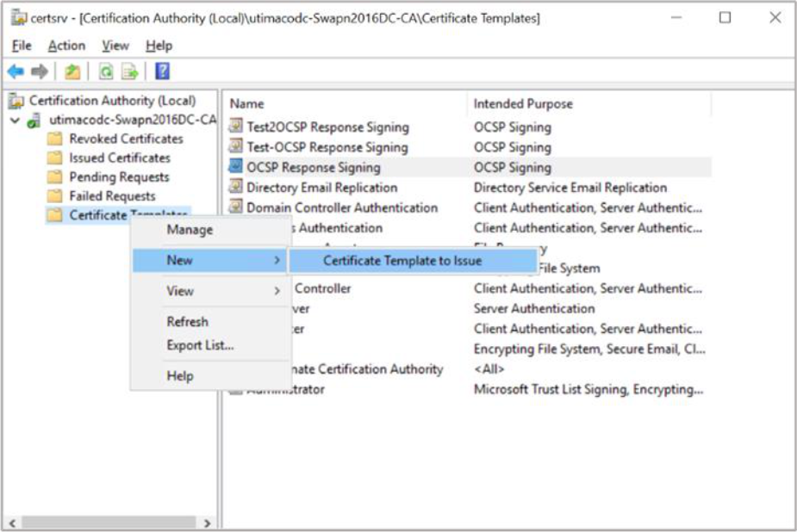Click the Export List toolbar icon
Viewport: 797px width, 532px height.
129,71
